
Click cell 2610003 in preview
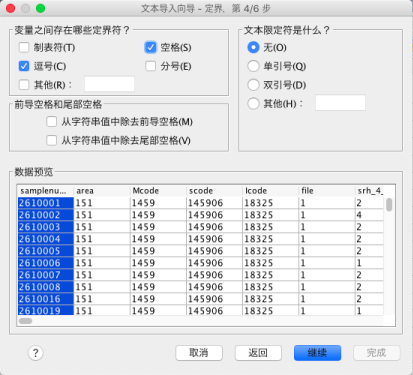pos(46,227)
